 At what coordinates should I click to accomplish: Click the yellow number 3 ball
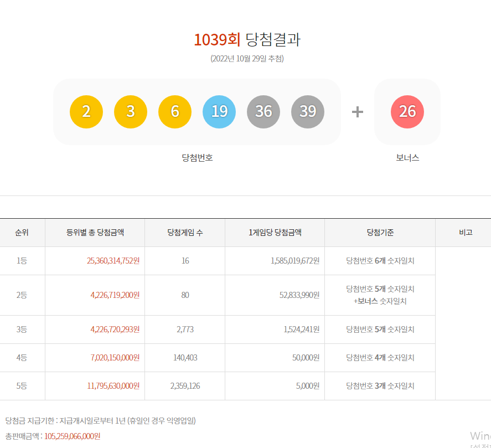(x=131, y=112)
